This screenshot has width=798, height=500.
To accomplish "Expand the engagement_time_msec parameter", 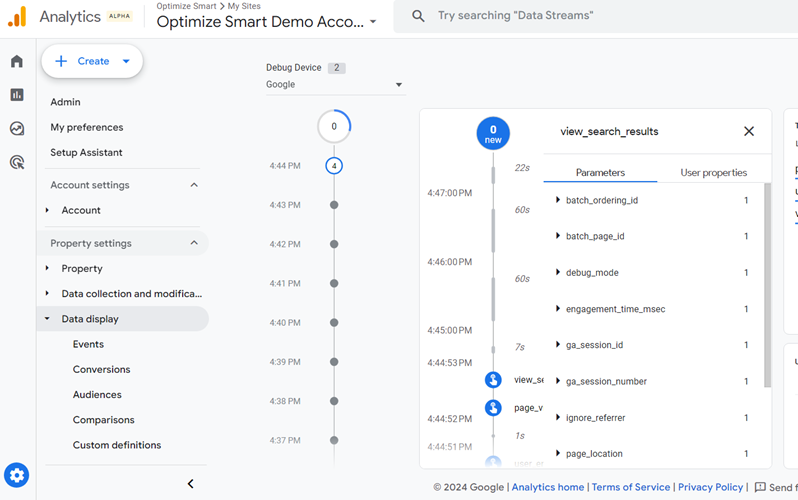I will pos(558,308).
